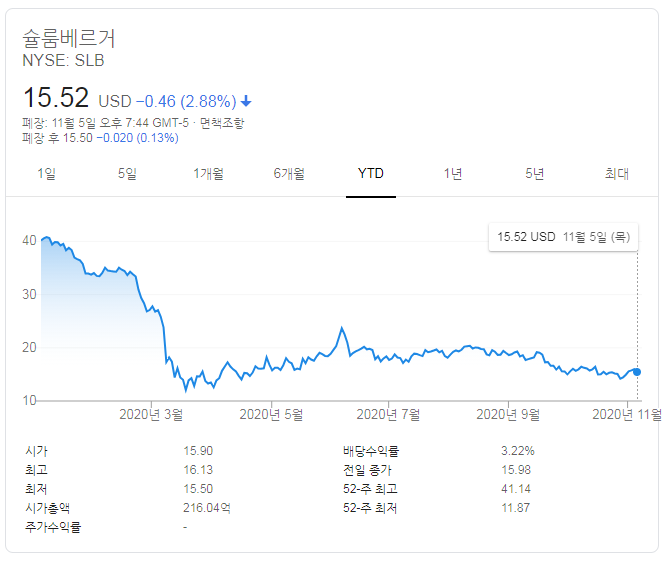Select the YTD chart tab
663x561 pixels.
[x=371, y=173]
